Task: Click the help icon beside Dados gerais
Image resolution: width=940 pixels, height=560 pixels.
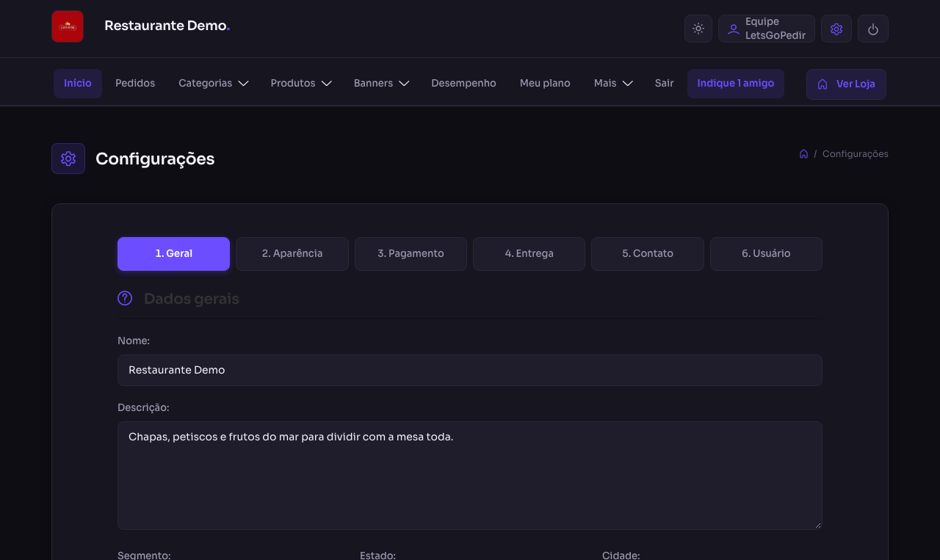Action: (125, 298)
